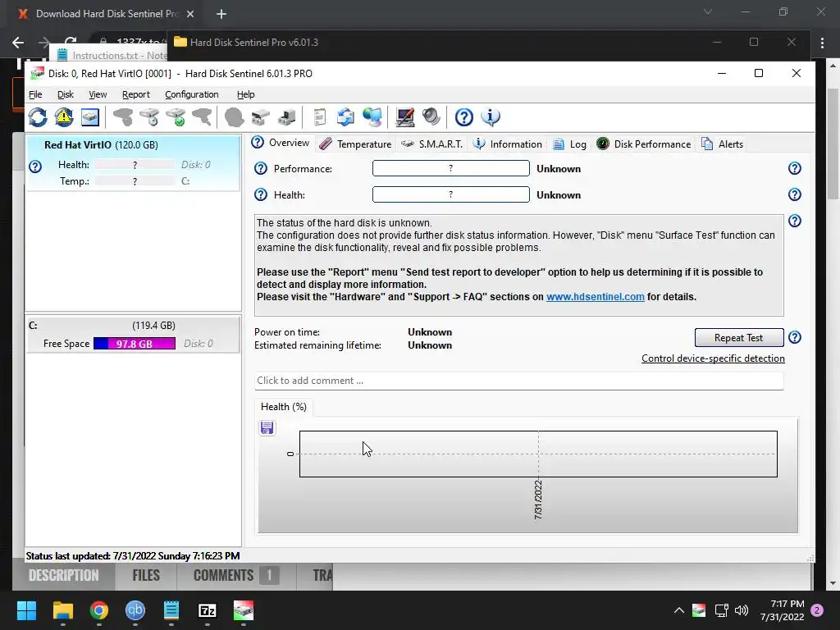Click the help icon at Performance row's right end
This screenshot has height=630, width=840.
tap(794, 168)
